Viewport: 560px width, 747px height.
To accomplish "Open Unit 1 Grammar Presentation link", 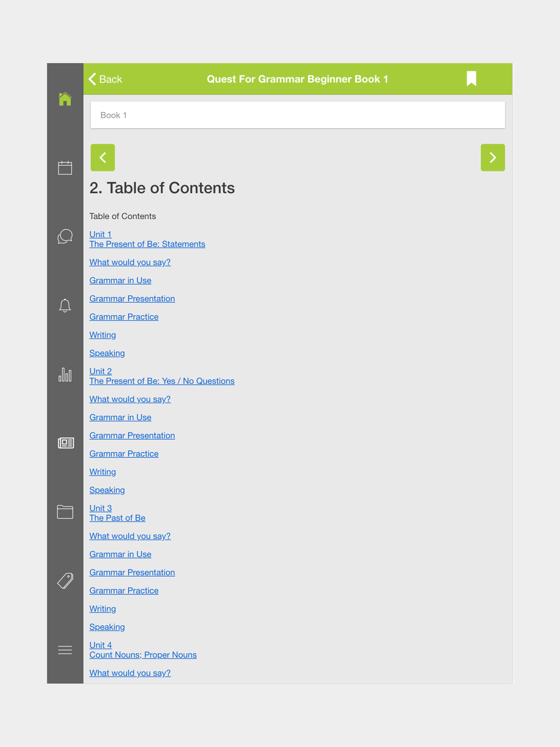I will 132,299.
